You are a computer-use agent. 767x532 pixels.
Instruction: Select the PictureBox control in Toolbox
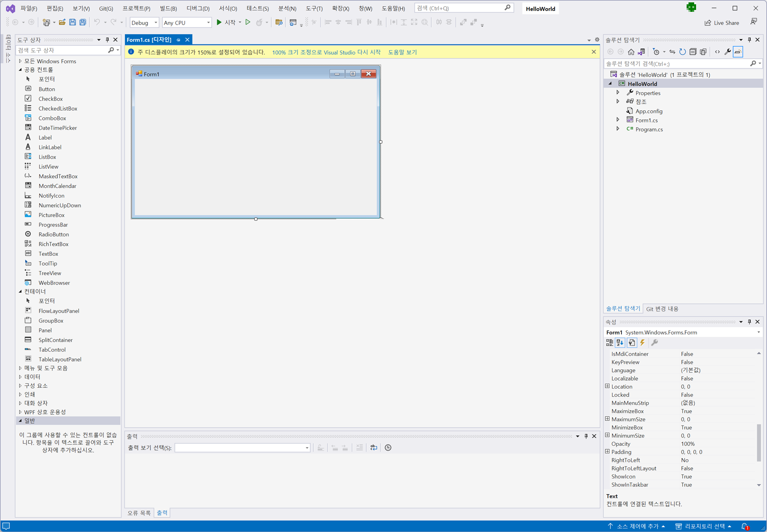(51, 215)
